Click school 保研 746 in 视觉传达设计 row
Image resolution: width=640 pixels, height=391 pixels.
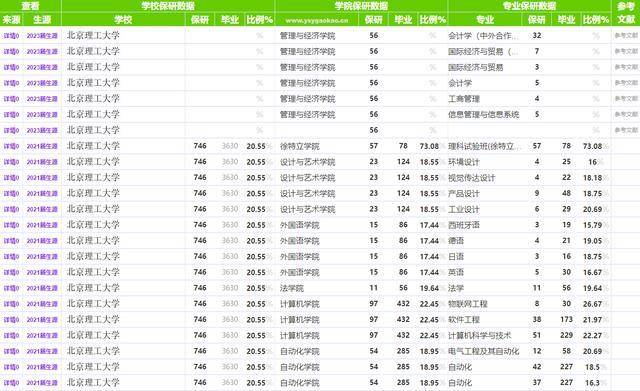(x=200, y=178)
